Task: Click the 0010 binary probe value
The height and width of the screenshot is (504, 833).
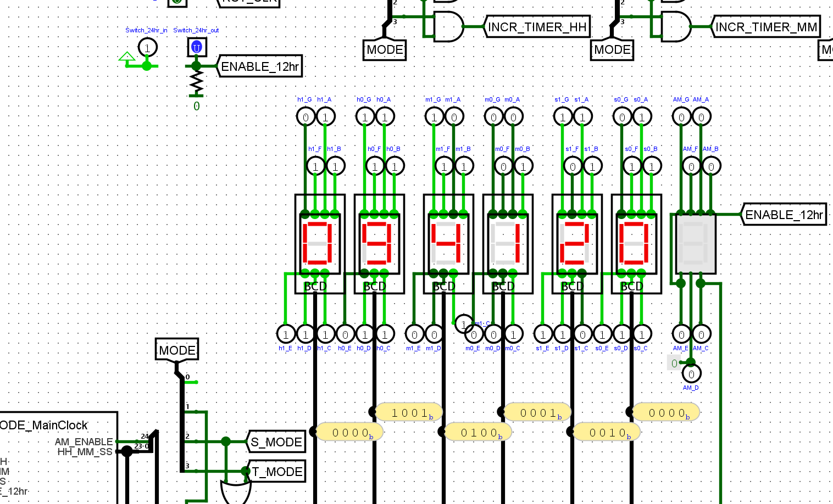Action: (607, 433)
